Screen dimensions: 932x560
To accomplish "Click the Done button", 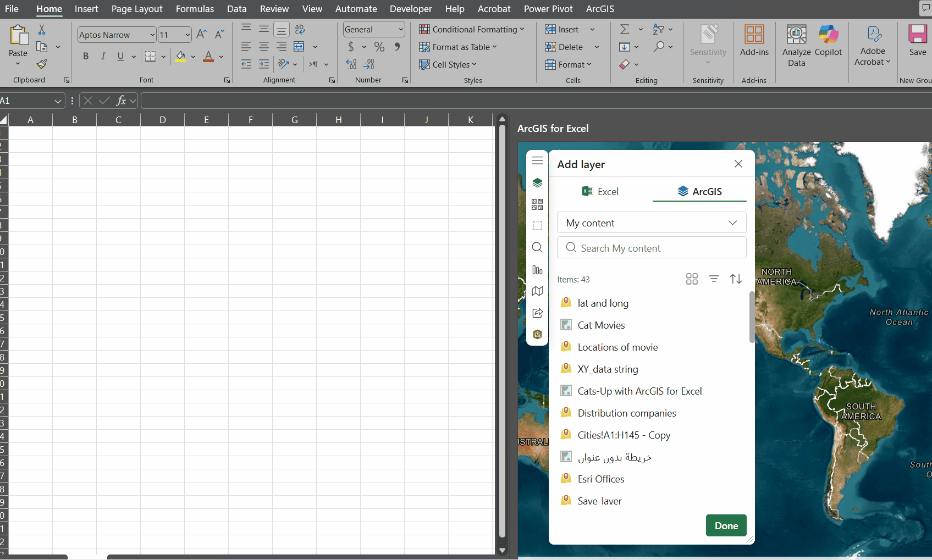I will (726, 525).
